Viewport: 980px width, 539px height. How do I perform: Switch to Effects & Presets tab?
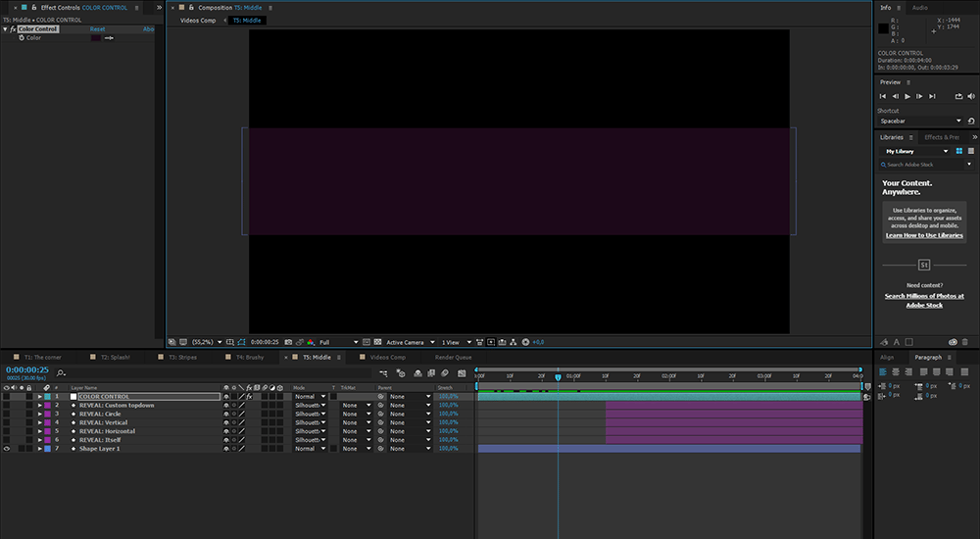tap(942, 137)
